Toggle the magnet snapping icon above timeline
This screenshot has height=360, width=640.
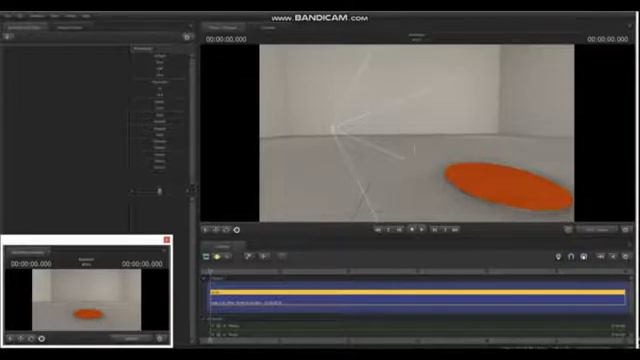571,256
